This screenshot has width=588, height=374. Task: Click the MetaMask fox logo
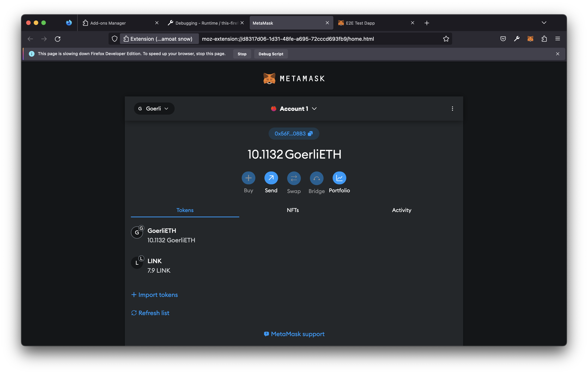(269, 78)
